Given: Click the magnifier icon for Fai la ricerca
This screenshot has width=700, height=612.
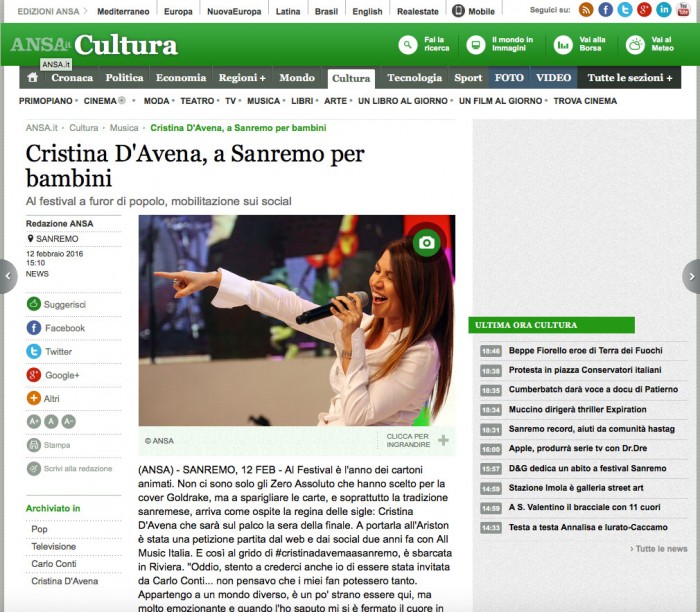Looking at the screenshot, I should [407, 45].
